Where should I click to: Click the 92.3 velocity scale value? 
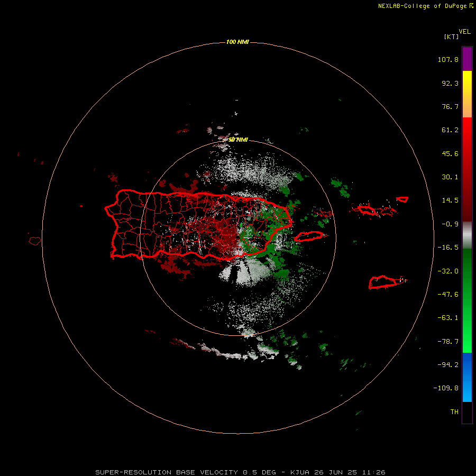(450, 83)
